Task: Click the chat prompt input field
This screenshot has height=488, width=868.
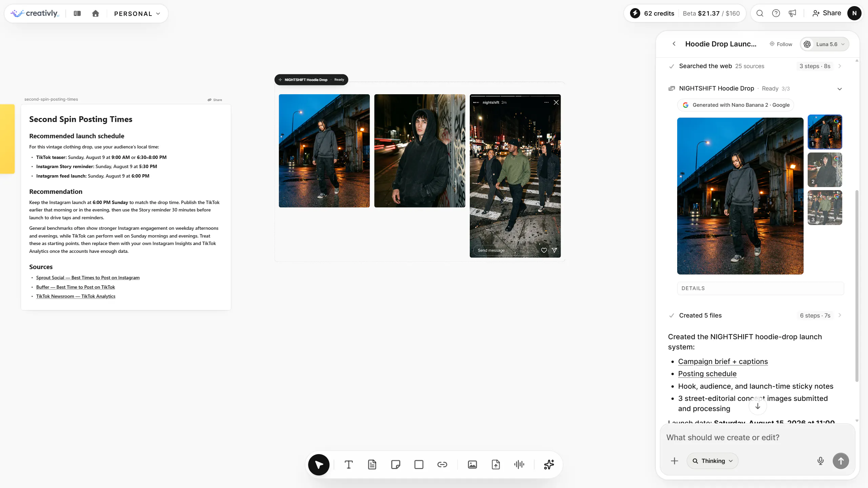Action: [758, 438]
